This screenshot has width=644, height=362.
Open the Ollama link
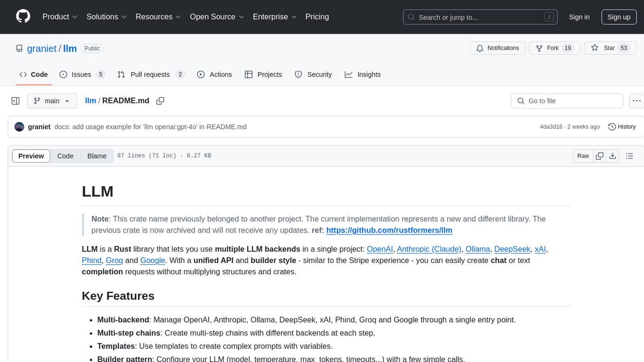point(478,249)
